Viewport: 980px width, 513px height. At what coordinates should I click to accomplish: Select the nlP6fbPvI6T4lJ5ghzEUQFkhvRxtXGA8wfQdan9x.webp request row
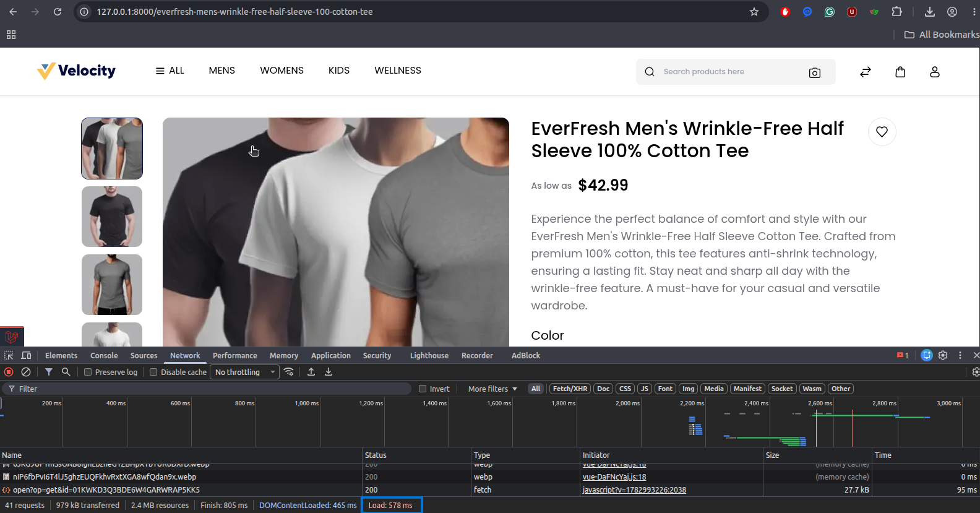490,476
